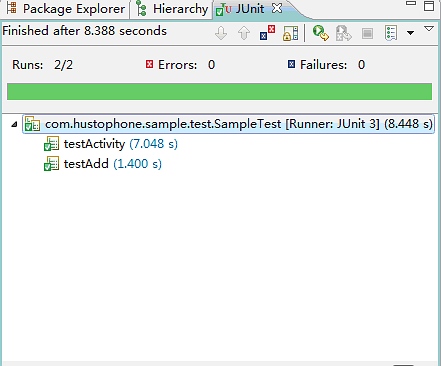441x366 pixels.
Task: Click the blue Failures icon
Action: (x=291, y=64)
